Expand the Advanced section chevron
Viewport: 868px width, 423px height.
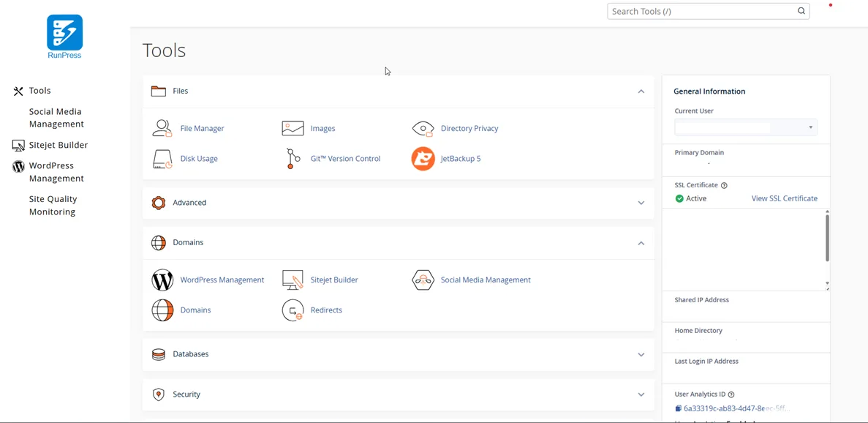(x=641, y=203)
